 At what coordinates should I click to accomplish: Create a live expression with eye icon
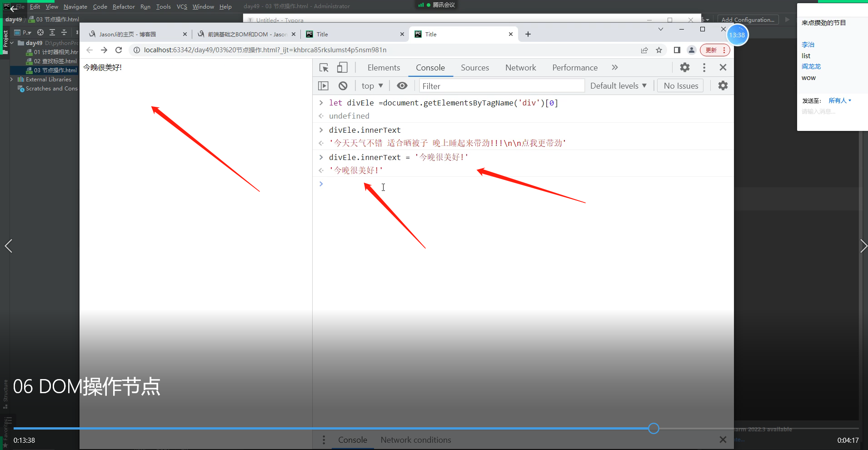(x=402, y=86)
